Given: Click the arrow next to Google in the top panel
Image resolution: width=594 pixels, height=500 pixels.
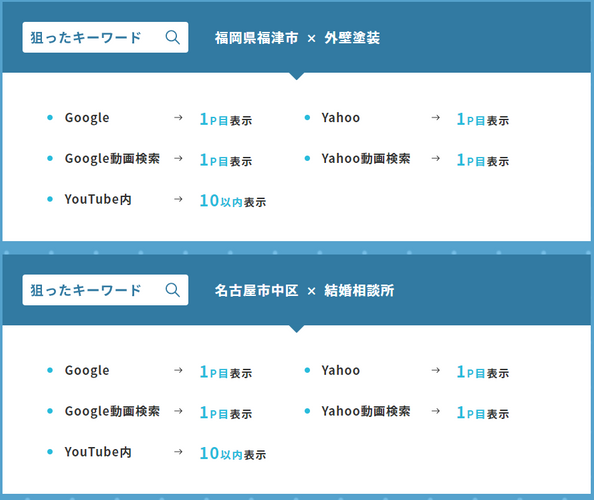Looking at the screenshot, I should 178,118.
